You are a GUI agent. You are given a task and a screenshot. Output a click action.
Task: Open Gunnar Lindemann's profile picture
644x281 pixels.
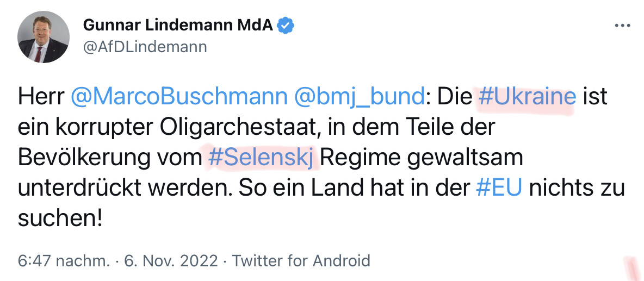tap(44, 36)
